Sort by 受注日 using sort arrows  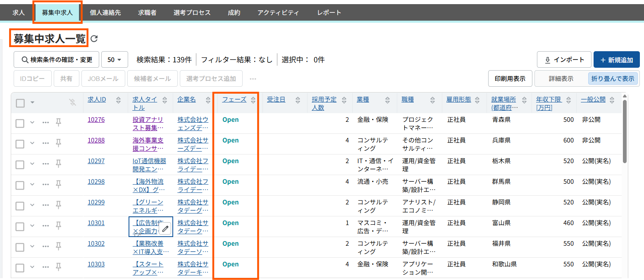point(298,100)
